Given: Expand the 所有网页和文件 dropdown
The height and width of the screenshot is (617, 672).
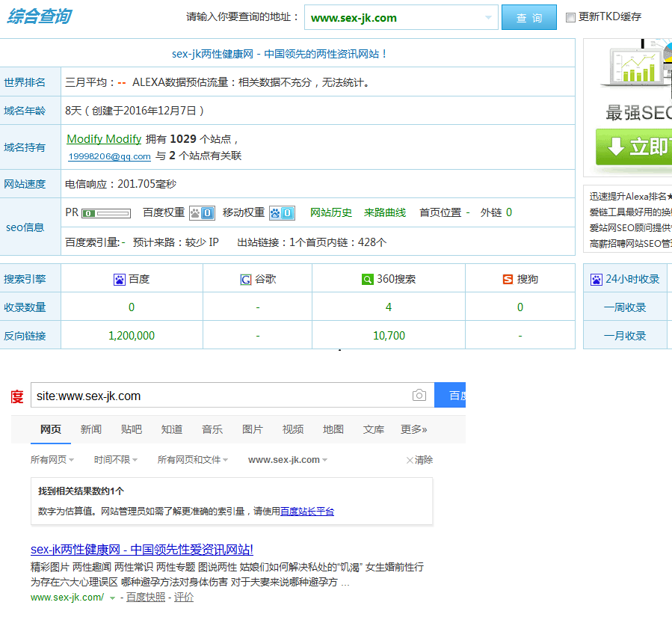Looking at the screenshot, I should [x=192, y=460].
